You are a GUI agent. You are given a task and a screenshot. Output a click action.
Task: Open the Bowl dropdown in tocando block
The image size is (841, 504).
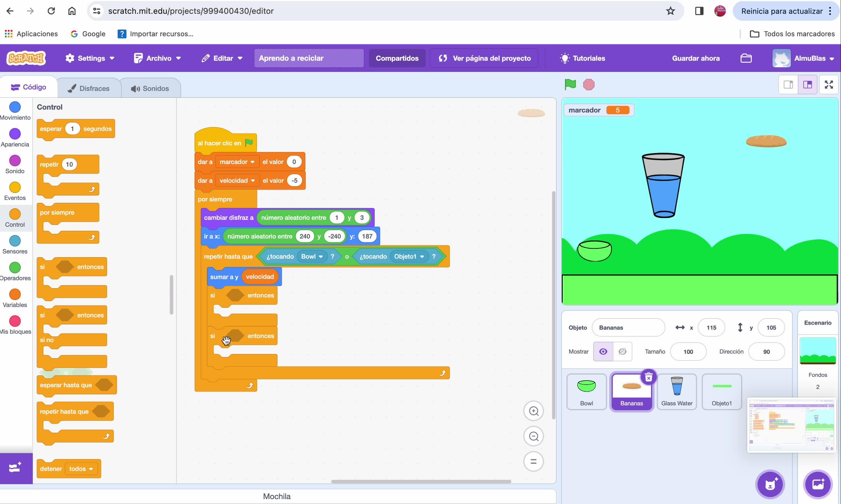click(x=320, y=257)
